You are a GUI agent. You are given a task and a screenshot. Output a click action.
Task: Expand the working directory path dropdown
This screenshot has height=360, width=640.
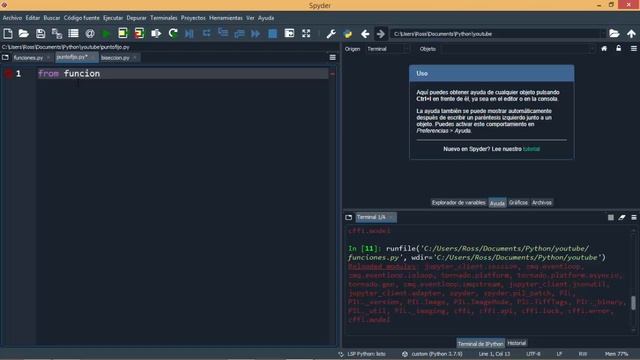(x=602, y=34)
